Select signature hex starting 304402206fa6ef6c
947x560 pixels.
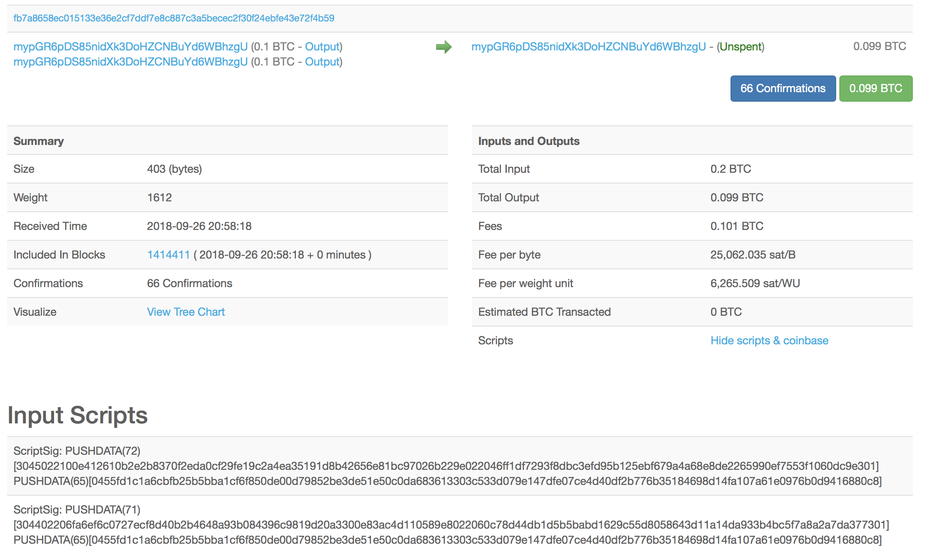pos(451,525)
